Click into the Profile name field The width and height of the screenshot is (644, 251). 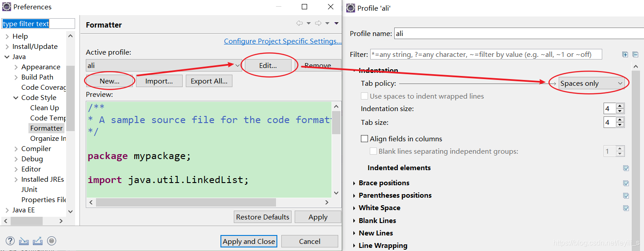pos(519,33)
